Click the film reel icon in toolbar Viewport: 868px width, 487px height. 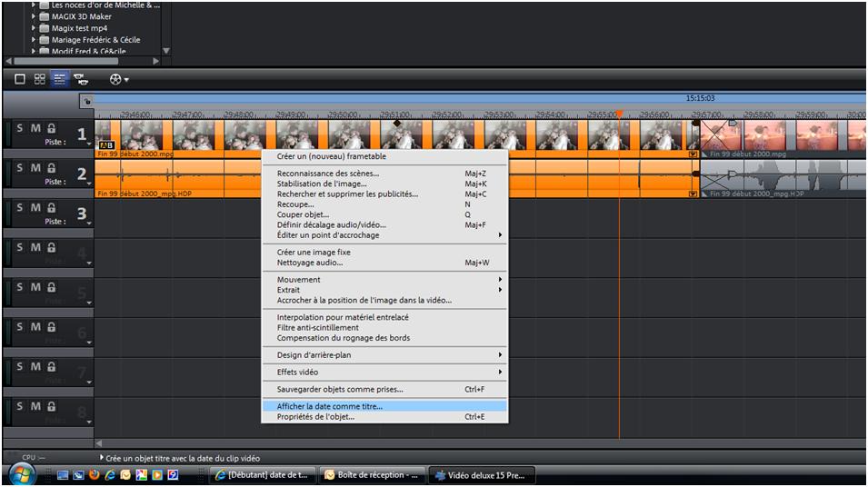pos(115,79)
